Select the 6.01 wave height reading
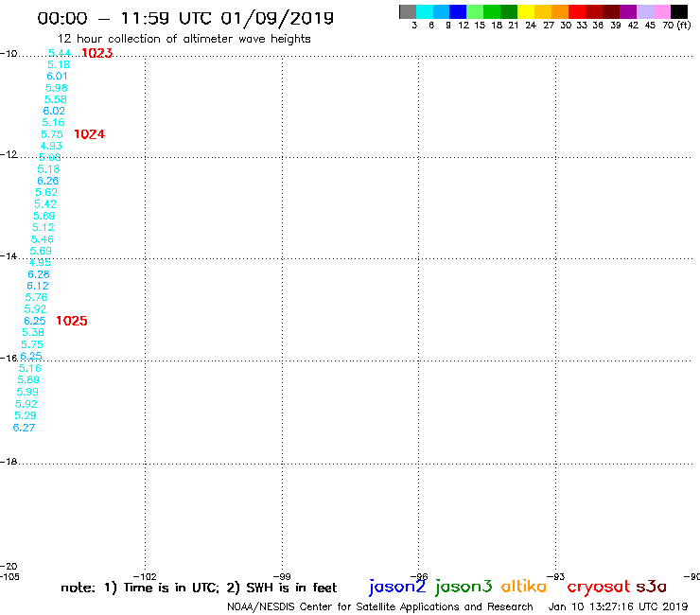The width and height of the screenshot is (700, 615). 57,76
